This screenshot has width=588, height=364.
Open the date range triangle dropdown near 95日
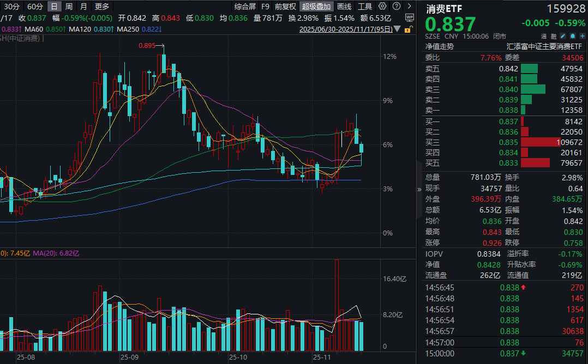(x=397, y=29)
